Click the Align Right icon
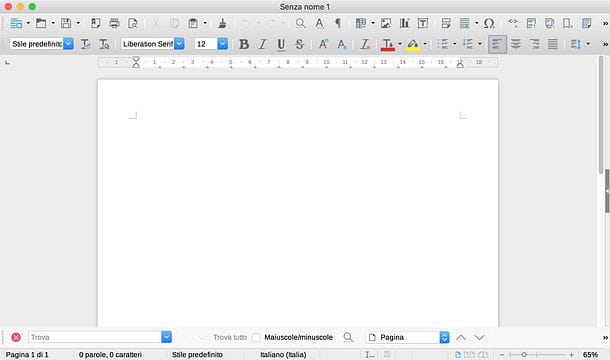Viewport: 610px width, 360px height. pyautogui.click(x=535, y=44)
